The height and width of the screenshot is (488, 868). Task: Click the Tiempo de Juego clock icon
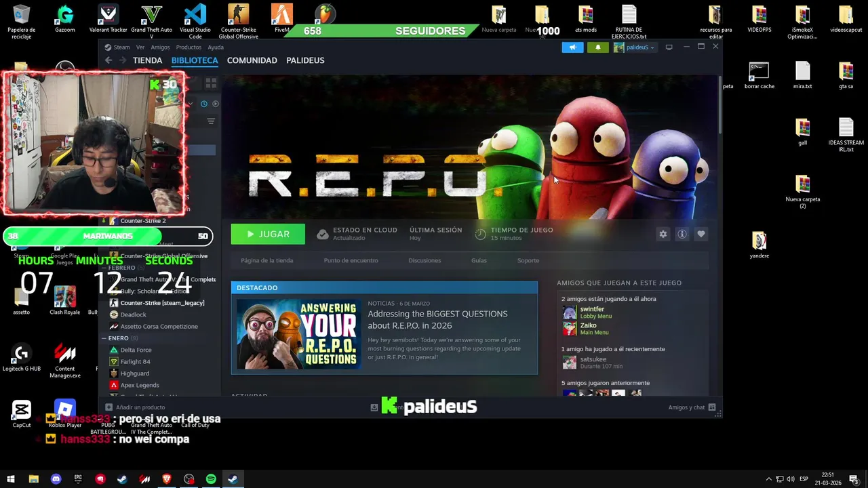click(x=480, y=234)
